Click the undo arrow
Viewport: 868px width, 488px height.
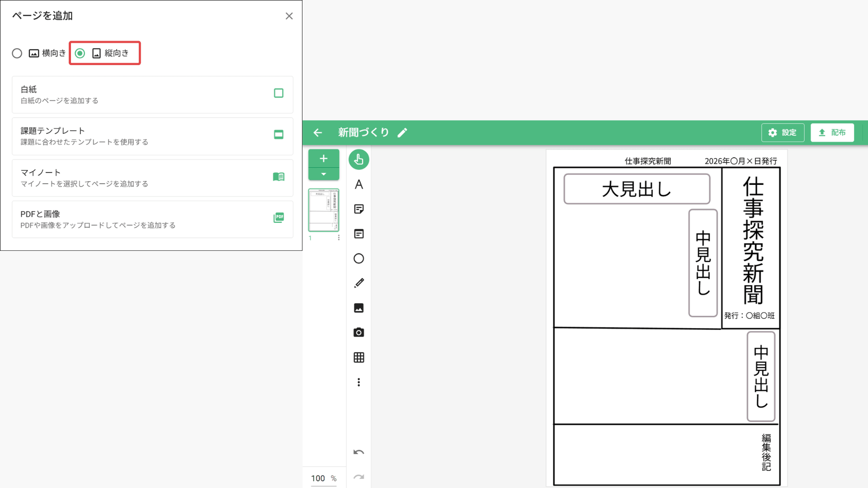coord(359,452)
